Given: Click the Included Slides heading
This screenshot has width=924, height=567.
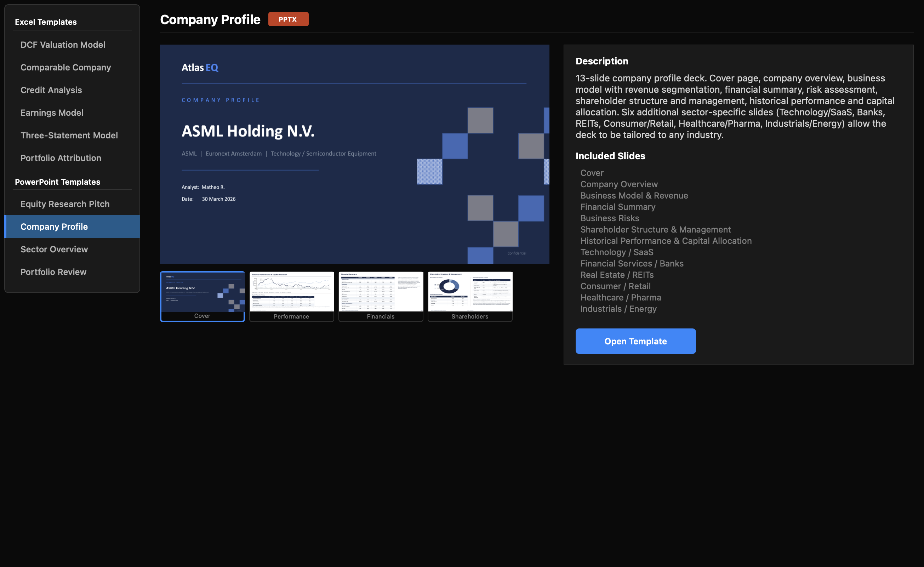Looking at the screenshot, I should pos(610,156).
